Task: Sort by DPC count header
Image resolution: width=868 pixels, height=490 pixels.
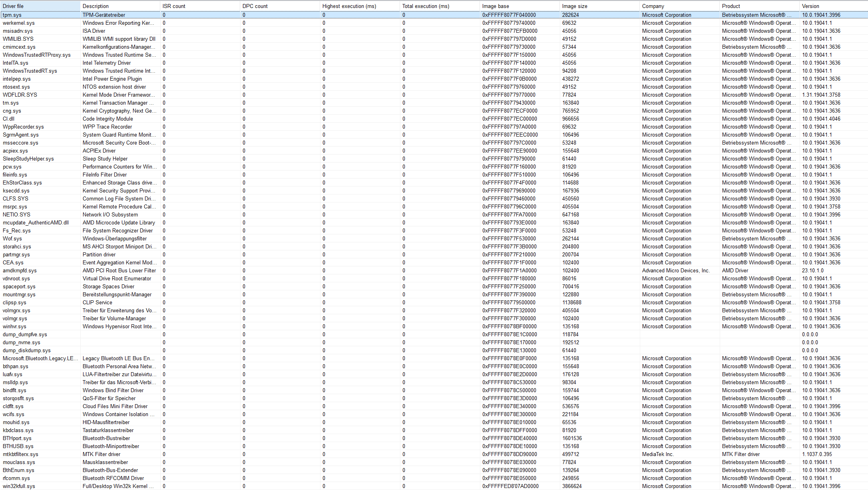Action: coord(255,6)
